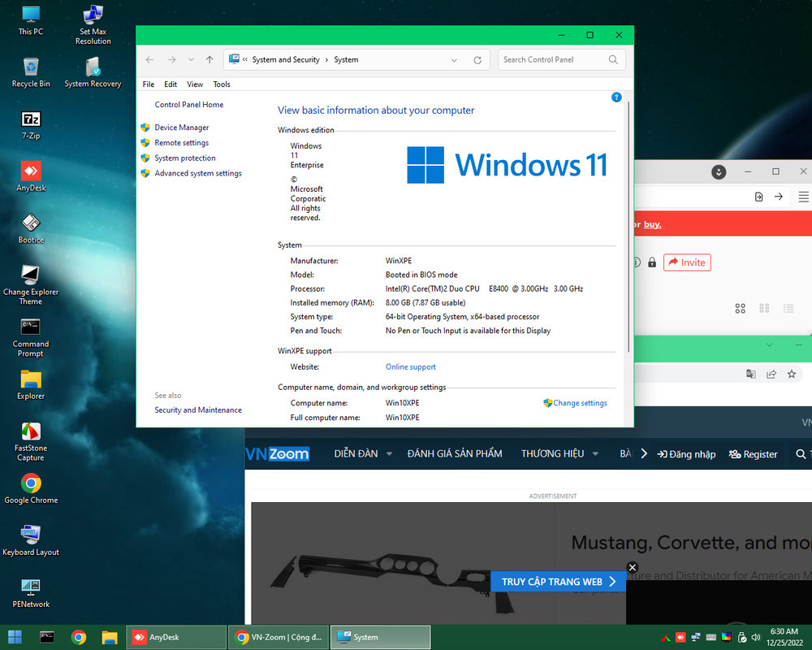Open Chrome from pinned taskbar icon
Image resolution: width=812 pixels, height=650 pixels.
[x=79, y=637]
